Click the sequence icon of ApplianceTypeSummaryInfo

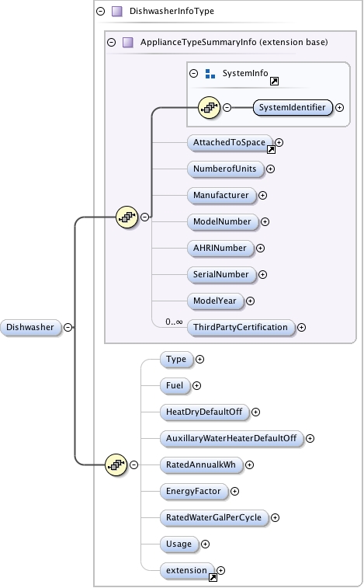[127, 217]
